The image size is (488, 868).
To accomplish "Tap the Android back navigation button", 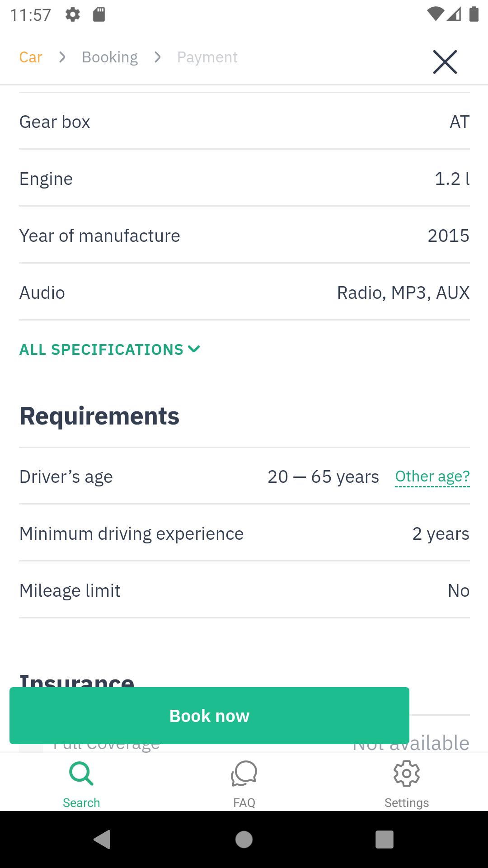I will [x=103, y=840].
